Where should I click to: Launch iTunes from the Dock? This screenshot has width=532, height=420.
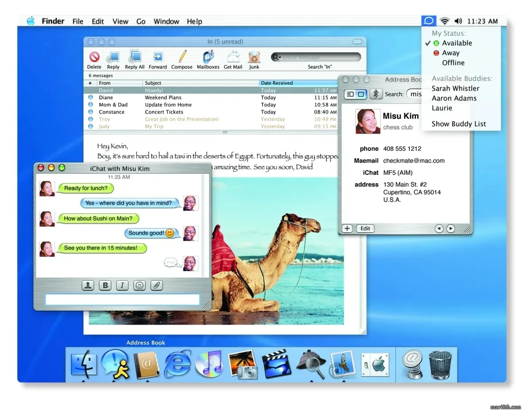click(209, 365)
